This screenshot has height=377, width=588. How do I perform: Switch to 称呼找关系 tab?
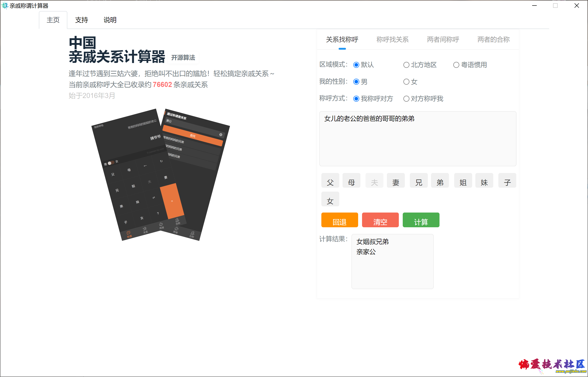392,39
